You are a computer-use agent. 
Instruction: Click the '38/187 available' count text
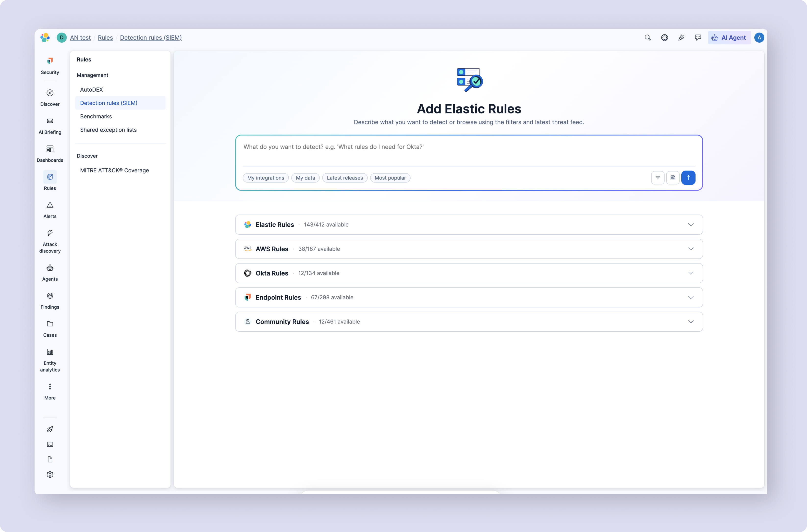(319, 249)
